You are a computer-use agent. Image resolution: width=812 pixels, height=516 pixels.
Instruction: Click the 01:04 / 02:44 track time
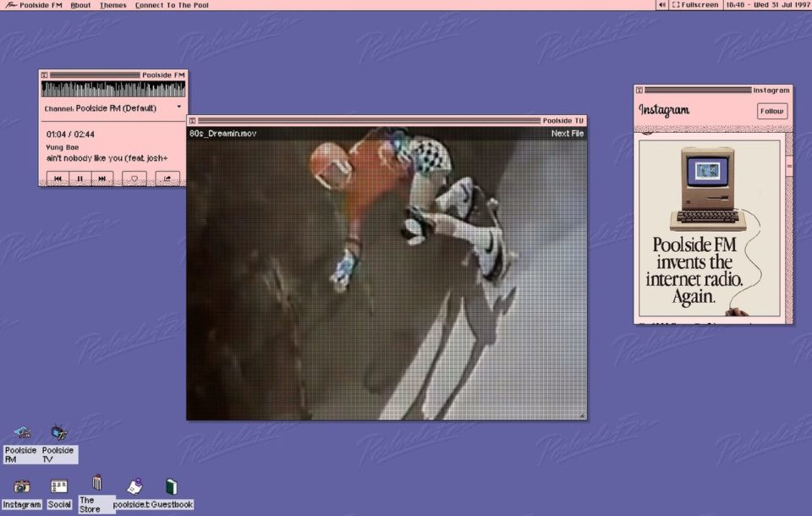coord(70,134)
